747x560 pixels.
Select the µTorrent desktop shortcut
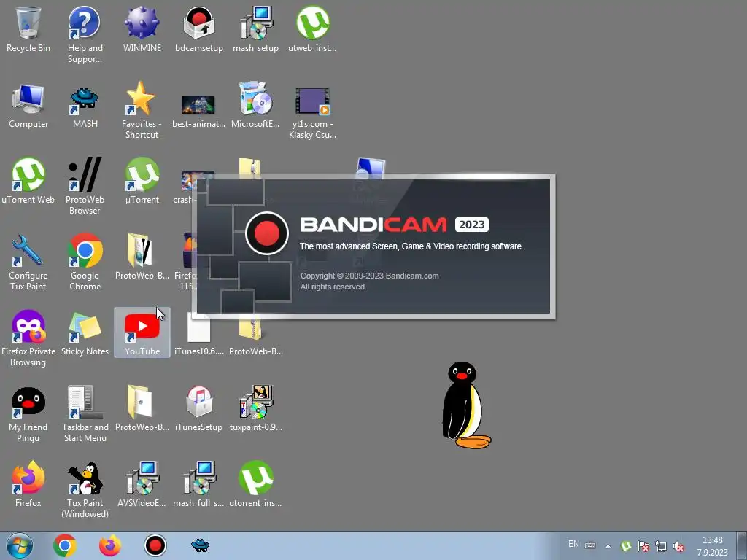click(142, 181)
